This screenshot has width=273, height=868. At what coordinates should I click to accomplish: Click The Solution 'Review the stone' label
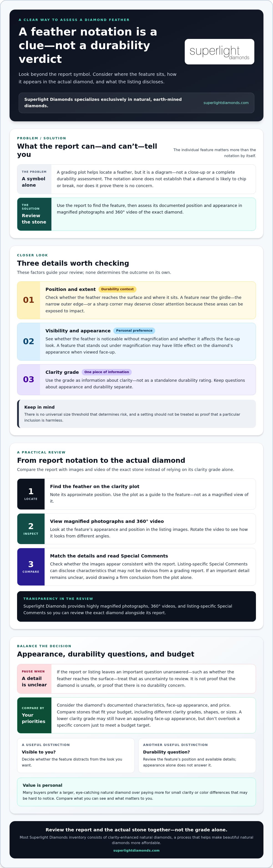(34, 214)
